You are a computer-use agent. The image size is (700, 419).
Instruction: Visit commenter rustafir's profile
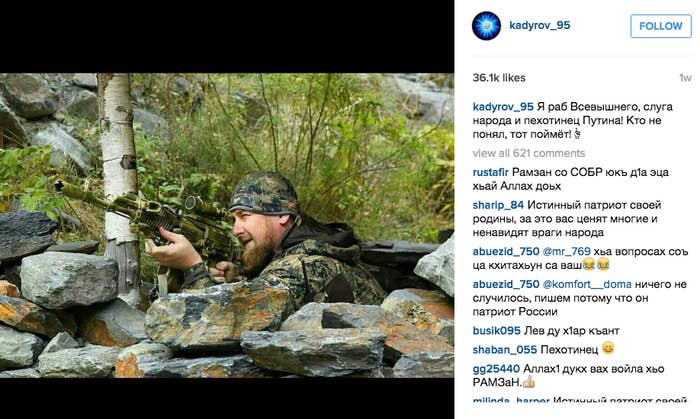tap(491, 172)
